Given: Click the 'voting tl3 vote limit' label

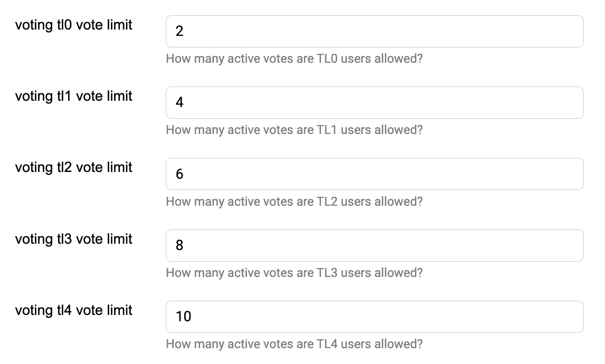Looking at the screenshot, I should tap(73, 239).
